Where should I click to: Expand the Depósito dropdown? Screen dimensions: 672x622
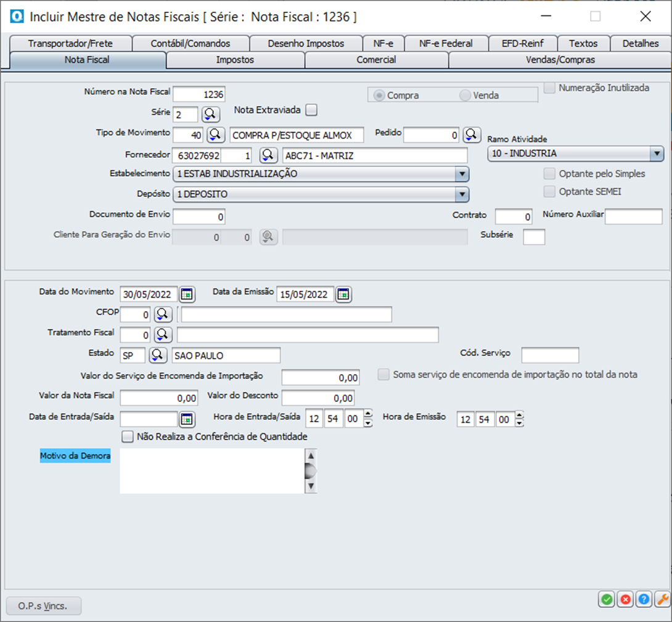[x=462, y=195]
